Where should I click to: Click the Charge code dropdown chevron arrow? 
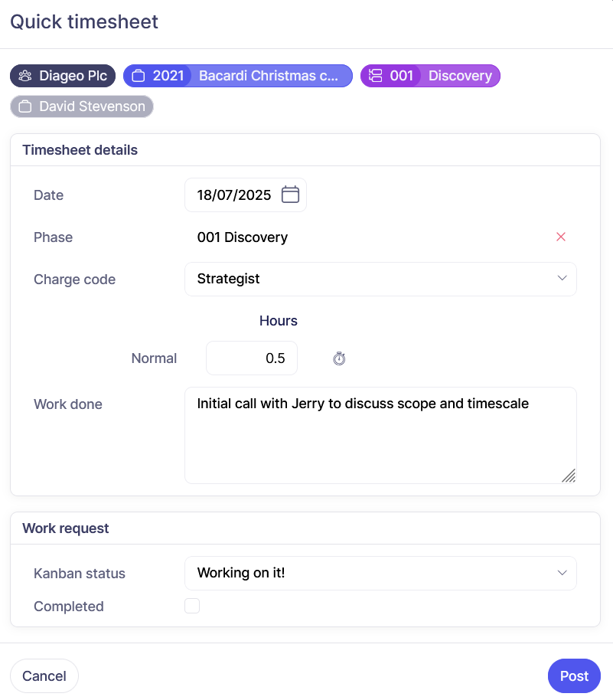tap(562, 279)
